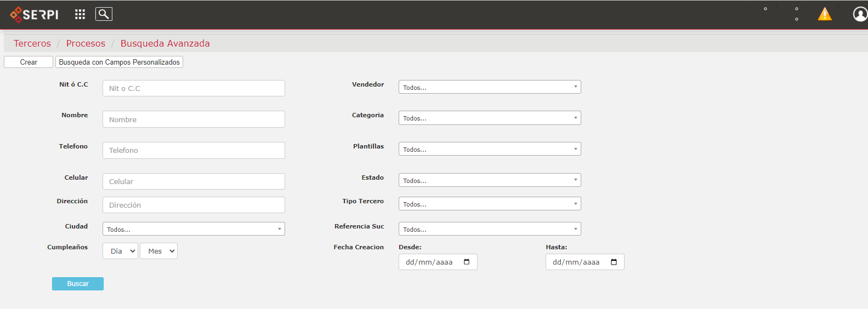Image resolution: width=868 pixels, height=309 pixels.
Task: Open the warning alert triangle icon
Action: (825, 14)
